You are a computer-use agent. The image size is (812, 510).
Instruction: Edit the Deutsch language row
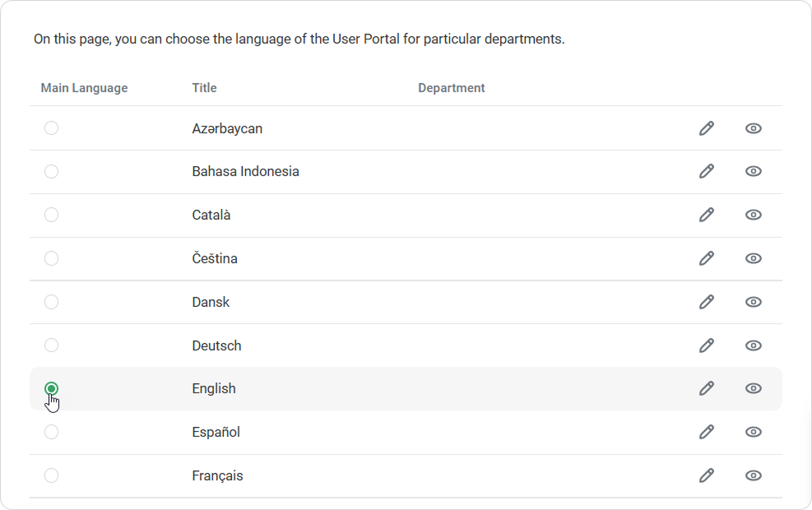point(706,345)
